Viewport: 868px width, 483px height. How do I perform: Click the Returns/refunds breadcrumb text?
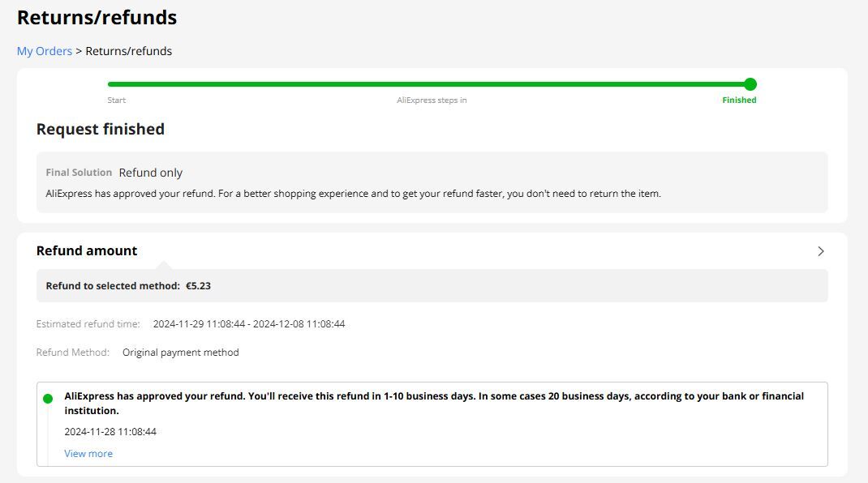pos(128,51)
